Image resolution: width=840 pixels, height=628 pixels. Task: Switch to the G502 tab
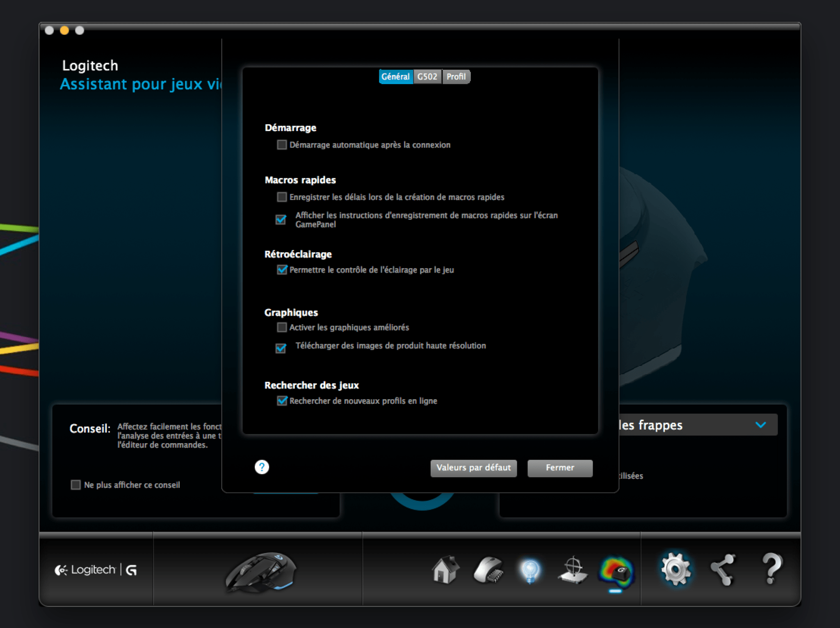click(x=427, y=77)
